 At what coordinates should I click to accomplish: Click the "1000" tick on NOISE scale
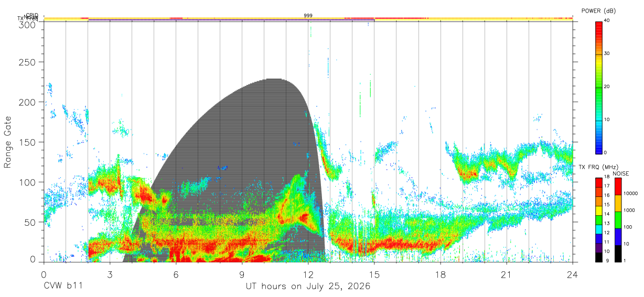(628, 211)
